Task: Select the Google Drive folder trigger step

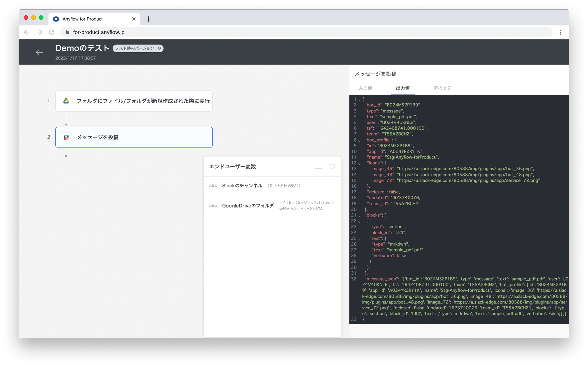Action: tap(143, 101)
